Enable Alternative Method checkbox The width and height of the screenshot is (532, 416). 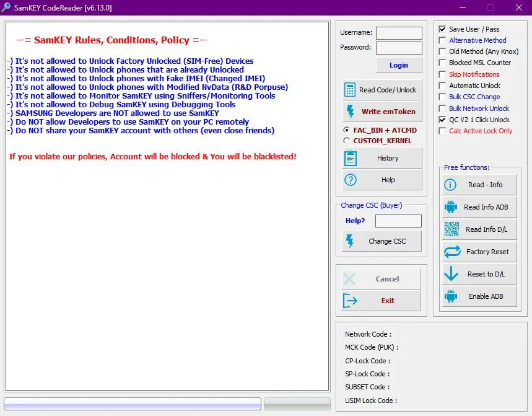tap(442, 40)
